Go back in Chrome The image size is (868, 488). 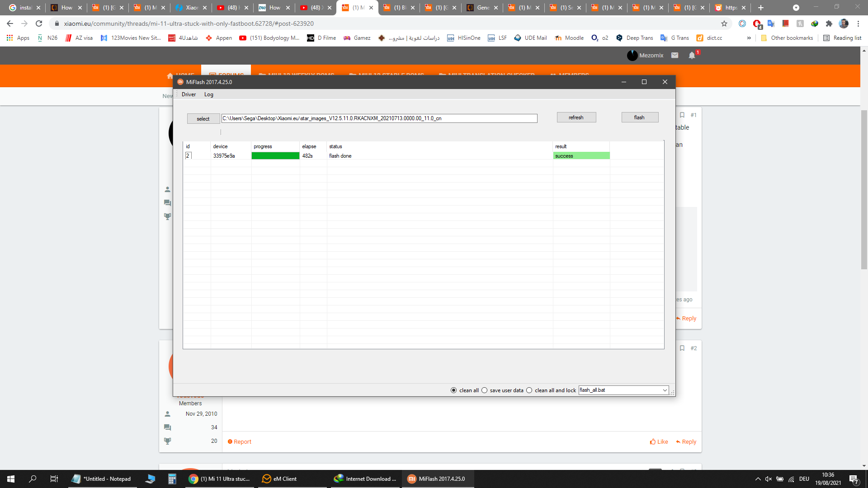pyautogui.click(x=10, y=23)
